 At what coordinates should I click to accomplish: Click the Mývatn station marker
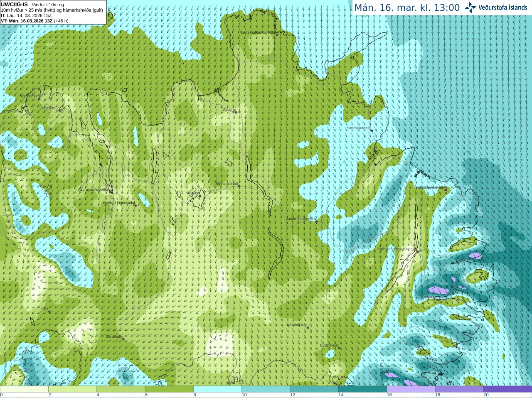(x=200, y=196)
